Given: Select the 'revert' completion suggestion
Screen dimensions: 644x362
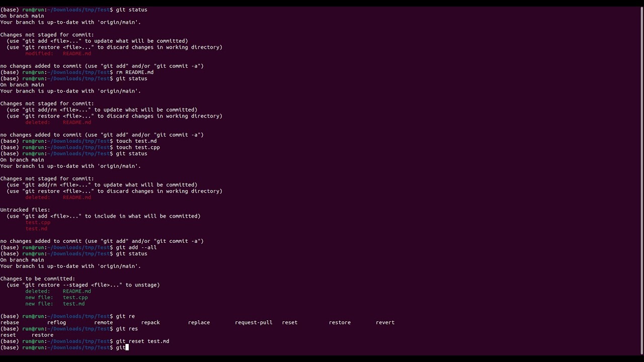Looking at the screenshot, I should (x=385, y=322).
